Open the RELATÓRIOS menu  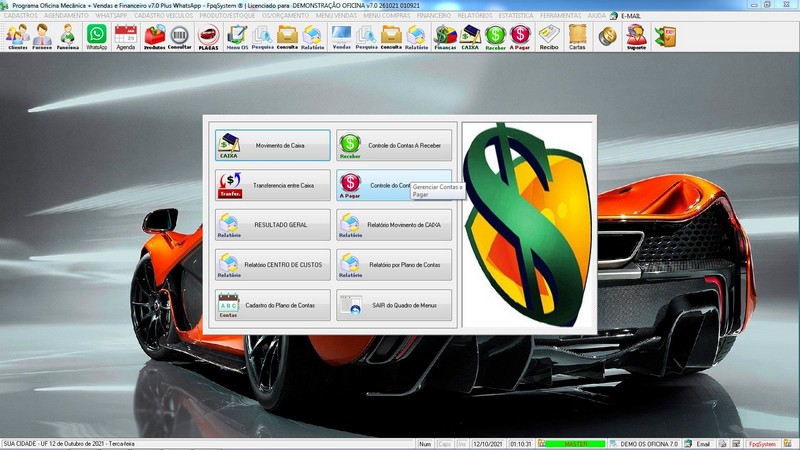[475, 16]
